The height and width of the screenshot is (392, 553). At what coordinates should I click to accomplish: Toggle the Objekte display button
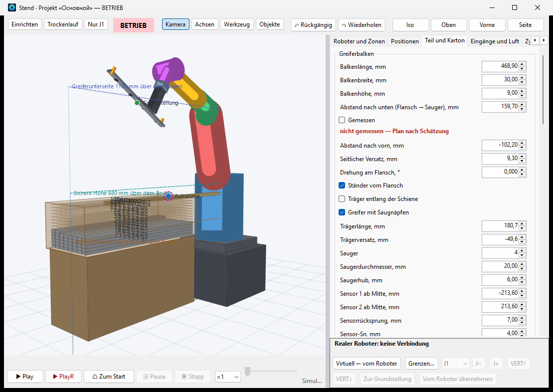point(270,24)
